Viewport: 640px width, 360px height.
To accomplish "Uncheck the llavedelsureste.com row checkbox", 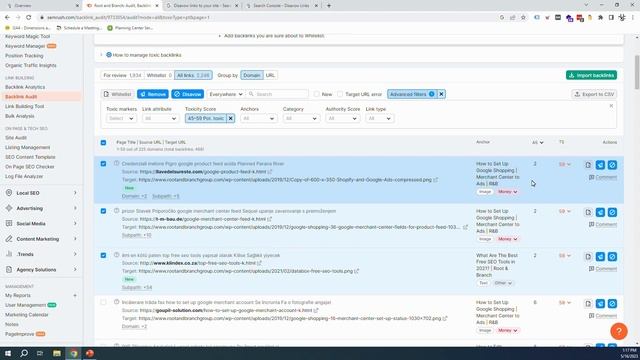I will (103, 164).
